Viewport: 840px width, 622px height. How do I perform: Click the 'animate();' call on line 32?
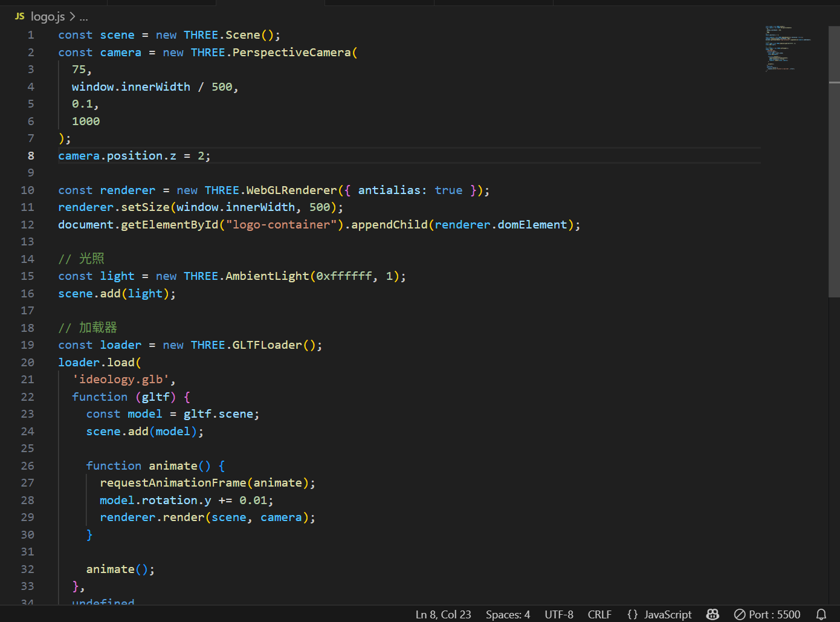[x=120, y=569]
